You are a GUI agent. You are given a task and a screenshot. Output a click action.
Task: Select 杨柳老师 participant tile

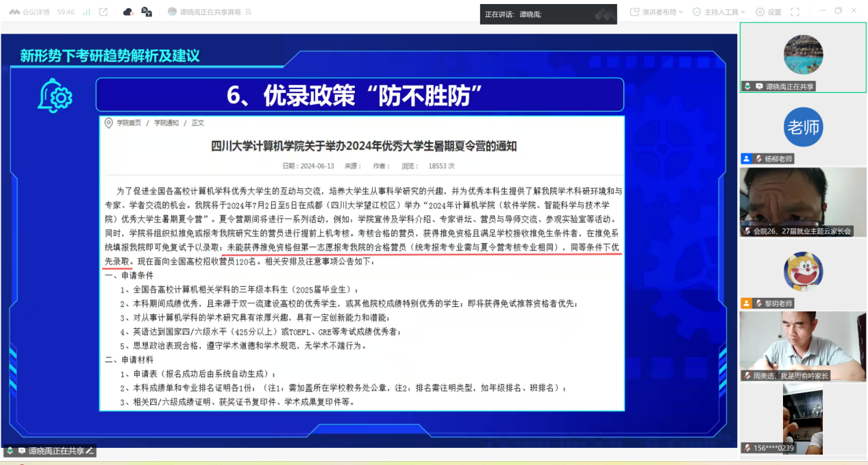(x=803, y=127)
